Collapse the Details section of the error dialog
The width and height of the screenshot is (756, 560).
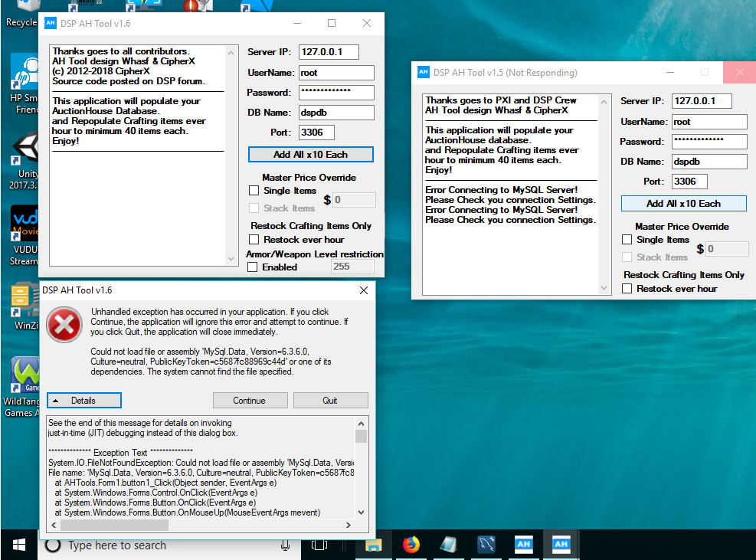(x=83, y=400)
